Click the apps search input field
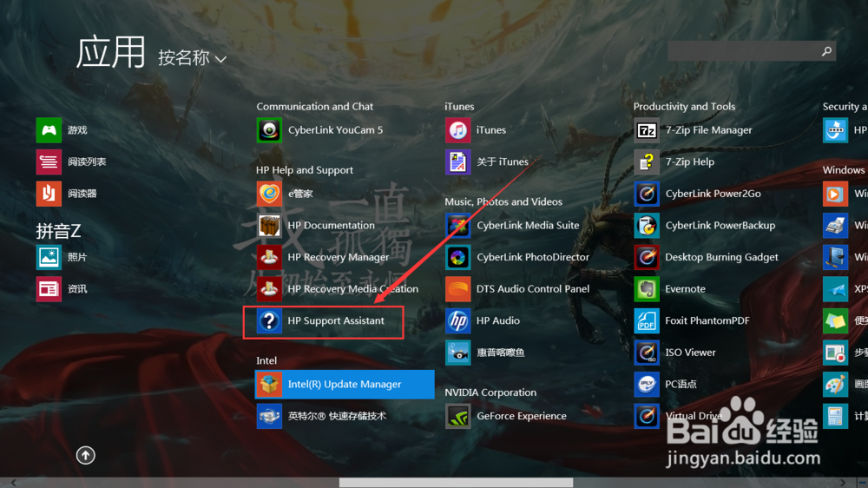 [743, 51]
